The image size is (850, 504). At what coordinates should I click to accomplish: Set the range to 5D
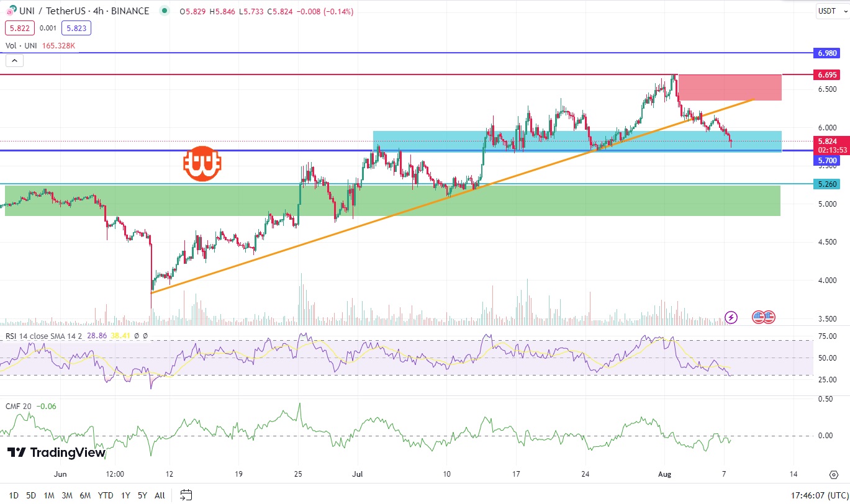[x=31, y=495]
